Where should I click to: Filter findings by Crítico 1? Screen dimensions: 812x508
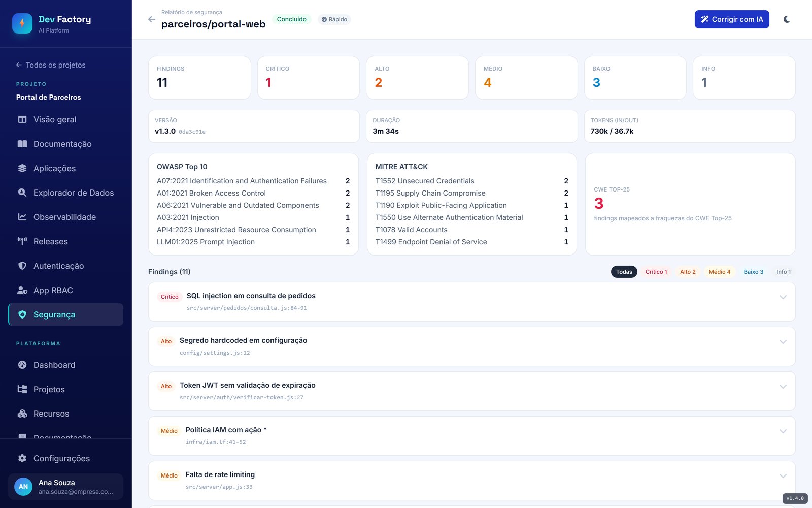coord(656,272)
